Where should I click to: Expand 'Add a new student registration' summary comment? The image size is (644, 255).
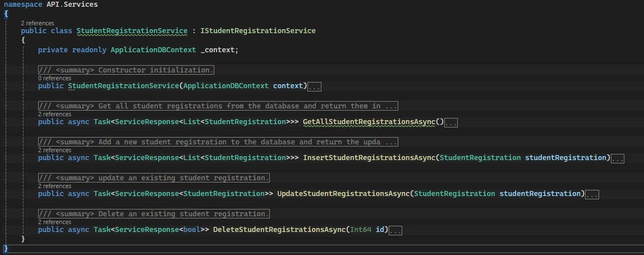pyautogui.click(x=218, y=142)
